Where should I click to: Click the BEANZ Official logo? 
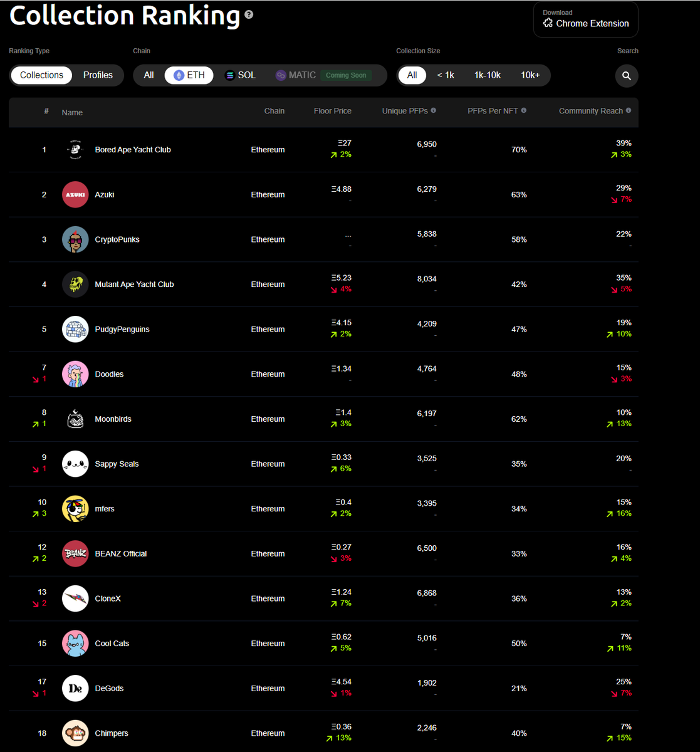click(x=75, y=553)
